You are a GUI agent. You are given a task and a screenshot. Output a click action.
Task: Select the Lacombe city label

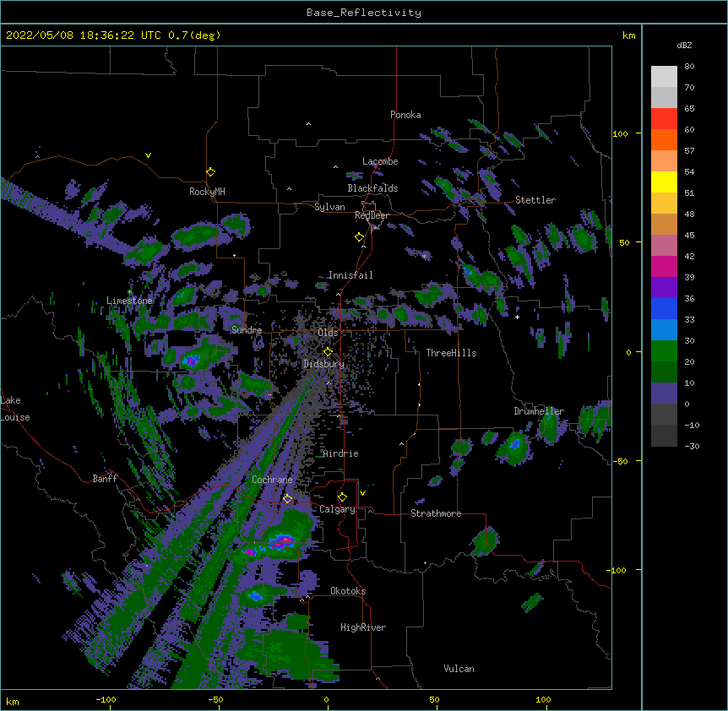380,161
